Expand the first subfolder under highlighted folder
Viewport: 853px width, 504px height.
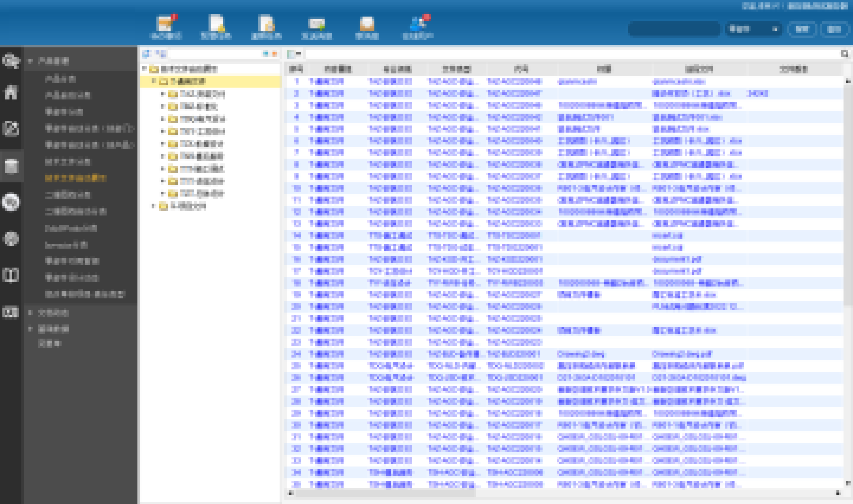(x=163, y=94)
